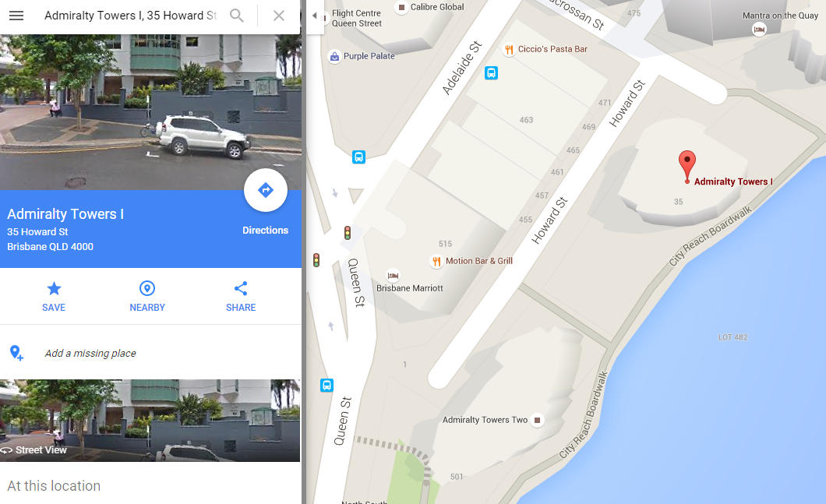Open the hamburger main menu
Viewport: 826px width, 504px height.
(16, 16)
